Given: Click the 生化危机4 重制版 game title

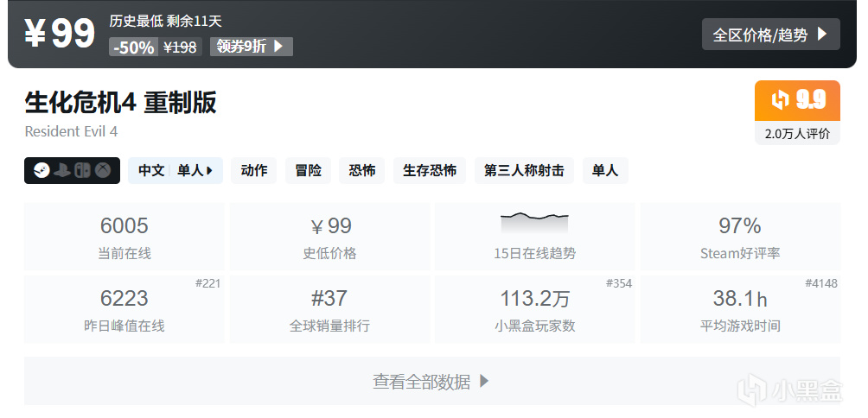Looking at the screenshot, I should (121, 103).
